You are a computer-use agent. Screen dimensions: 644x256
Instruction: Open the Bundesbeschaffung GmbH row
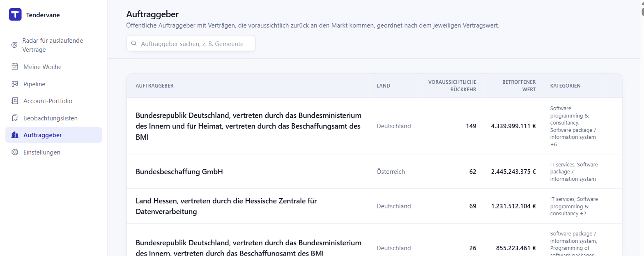click(374, 172)
